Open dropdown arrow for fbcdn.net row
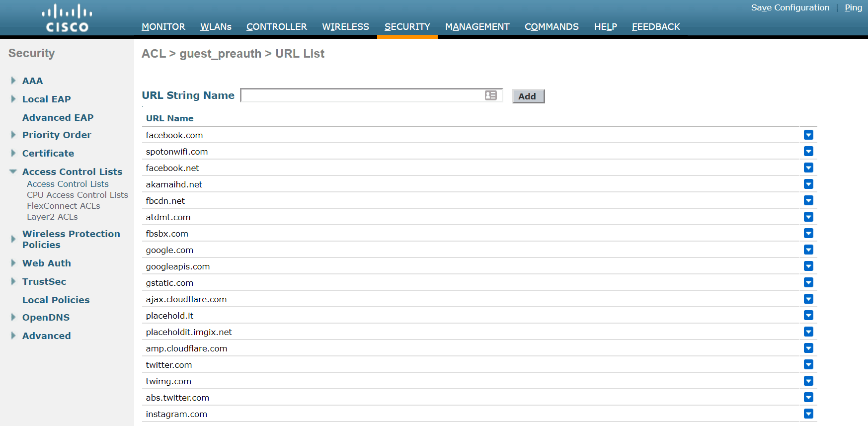The height and width of the screenshot is (426, 868). (x=808, y=200)
